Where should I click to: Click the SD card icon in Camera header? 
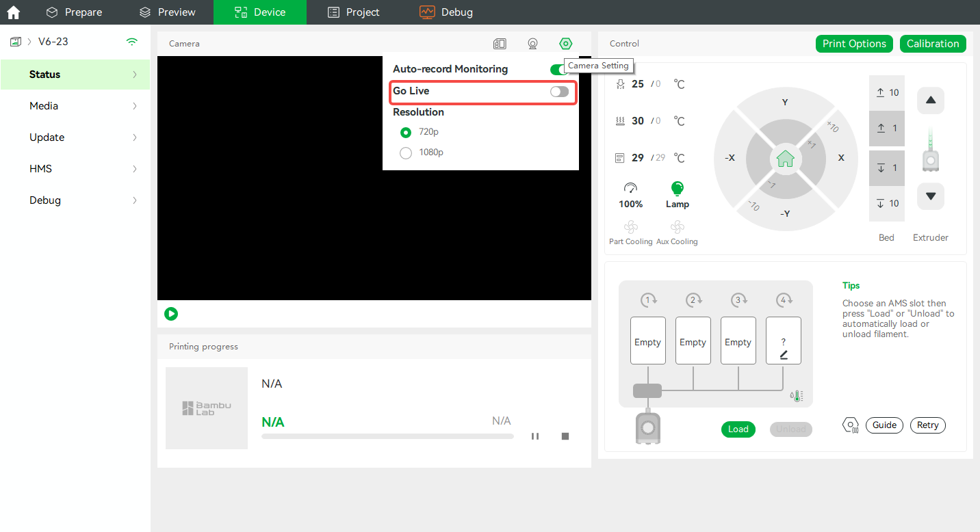[500, 44]
